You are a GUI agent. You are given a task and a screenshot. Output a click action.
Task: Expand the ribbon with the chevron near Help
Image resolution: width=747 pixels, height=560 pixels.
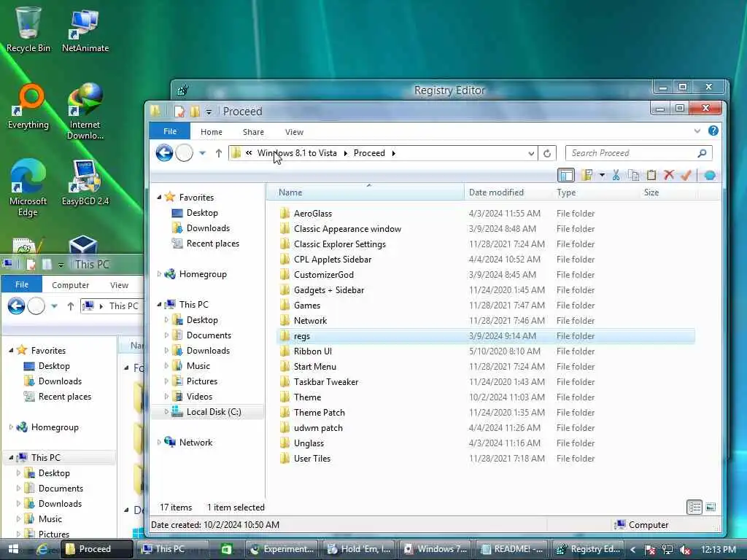coord(697,131)
